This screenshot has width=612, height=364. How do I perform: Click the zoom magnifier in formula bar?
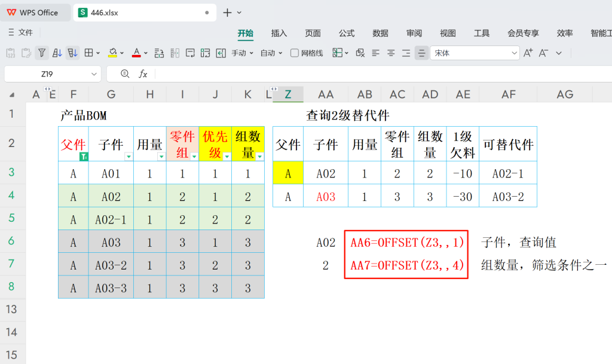point(125,74)
